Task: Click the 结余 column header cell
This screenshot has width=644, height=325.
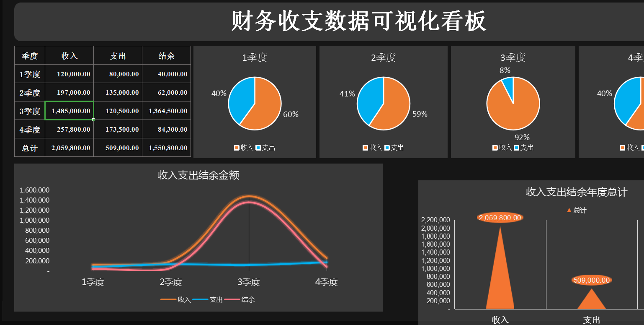Action: (166, 55)
